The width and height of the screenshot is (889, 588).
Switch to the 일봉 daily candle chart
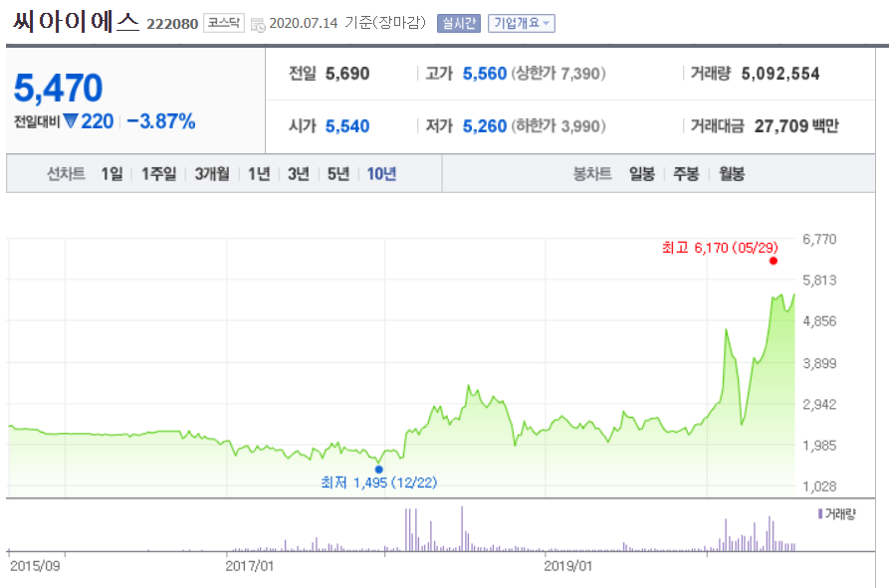[642, 174]
